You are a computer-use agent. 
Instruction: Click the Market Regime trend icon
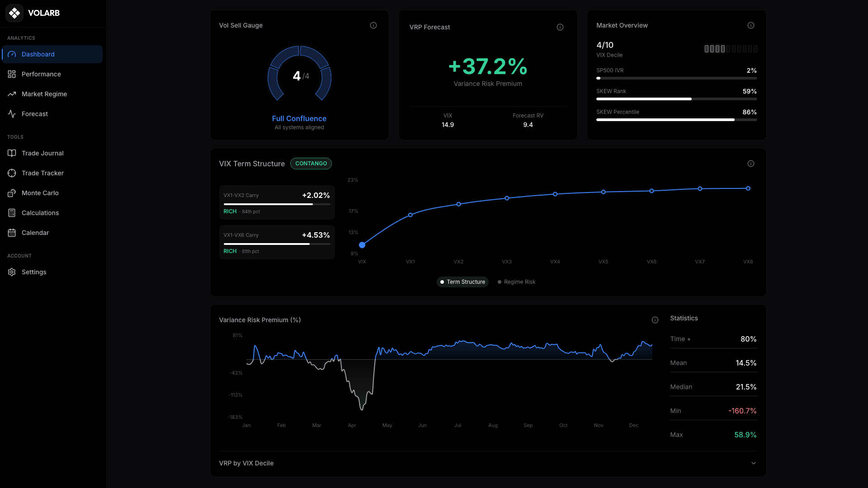pos(12,94)
